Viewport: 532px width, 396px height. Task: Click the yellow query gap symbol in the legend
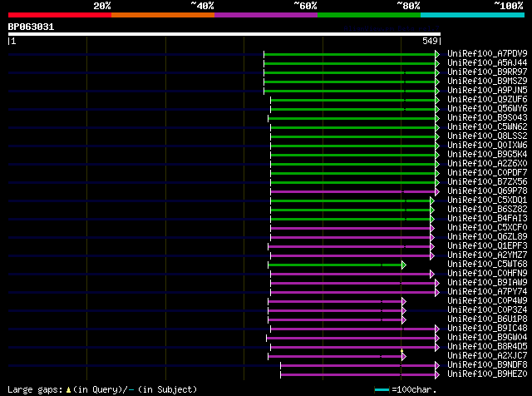[68, 390]
